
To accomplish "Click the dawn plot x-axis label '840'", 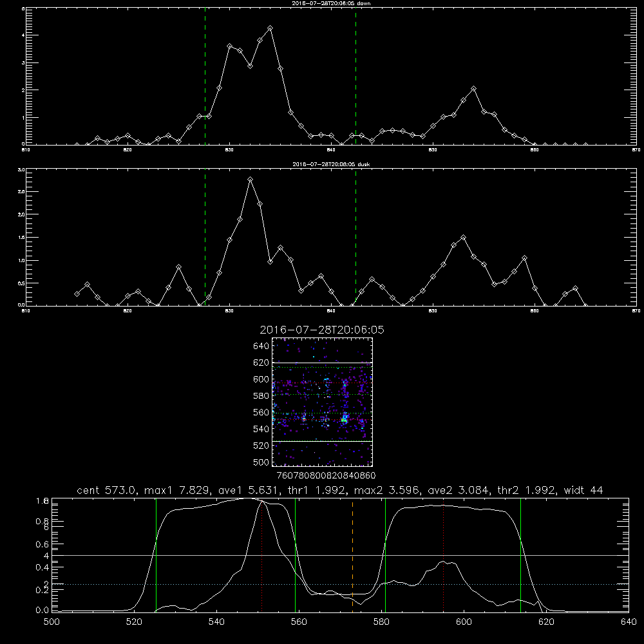I will [331, 150].
